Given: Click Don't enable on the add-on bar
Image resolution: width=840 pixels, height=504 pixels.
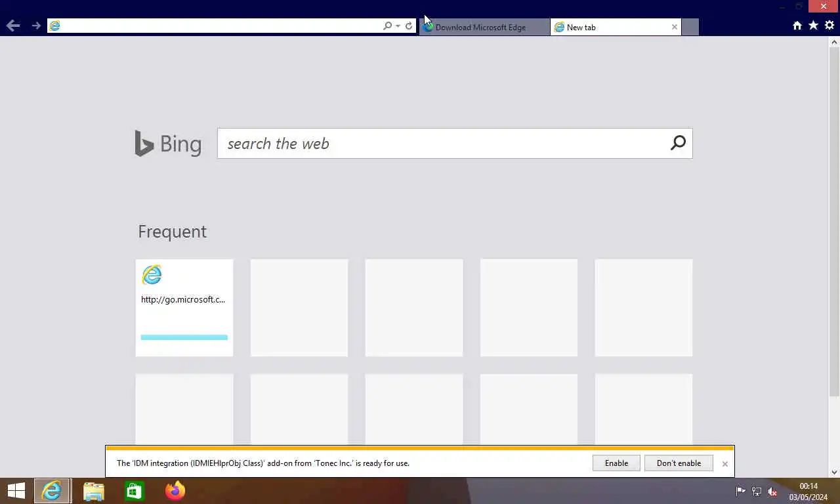Looking at the screenshot, I should (679, 463).
